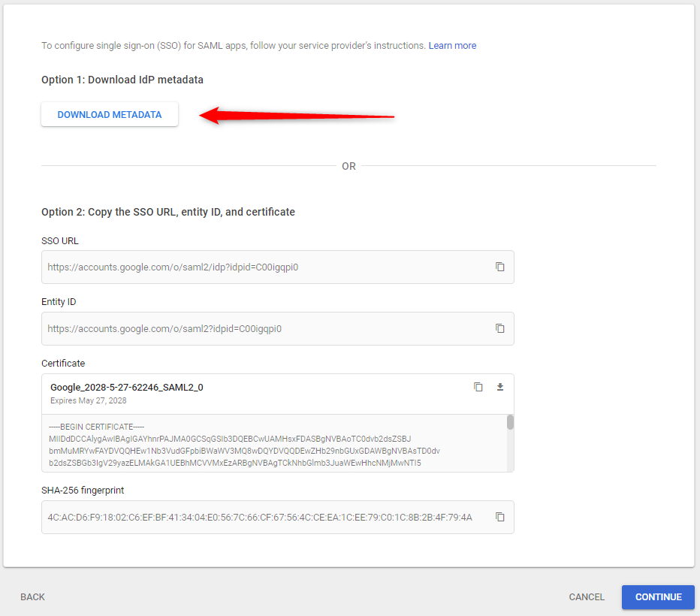This screenshot has height=616, width=700.
Task: Copy the Entity ID value
Action: tap(499, 328)
